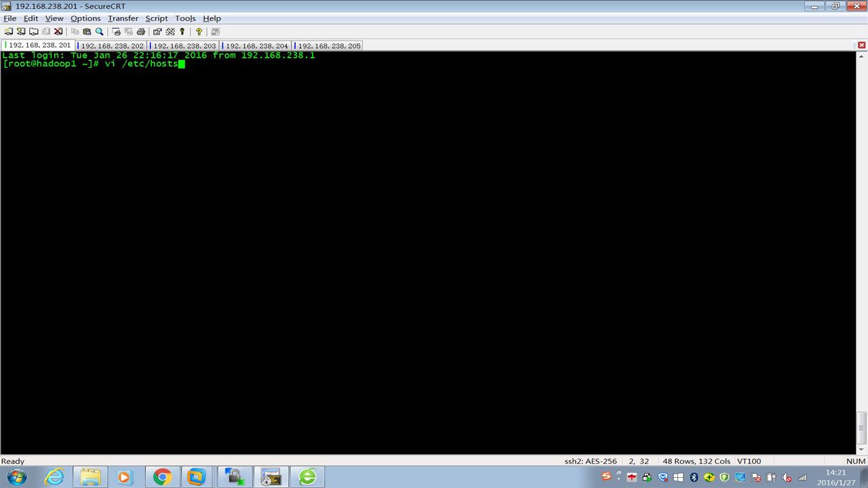Open File Explorer folder from taskbar
The image size is (868, 488).
tap(90, 477)
